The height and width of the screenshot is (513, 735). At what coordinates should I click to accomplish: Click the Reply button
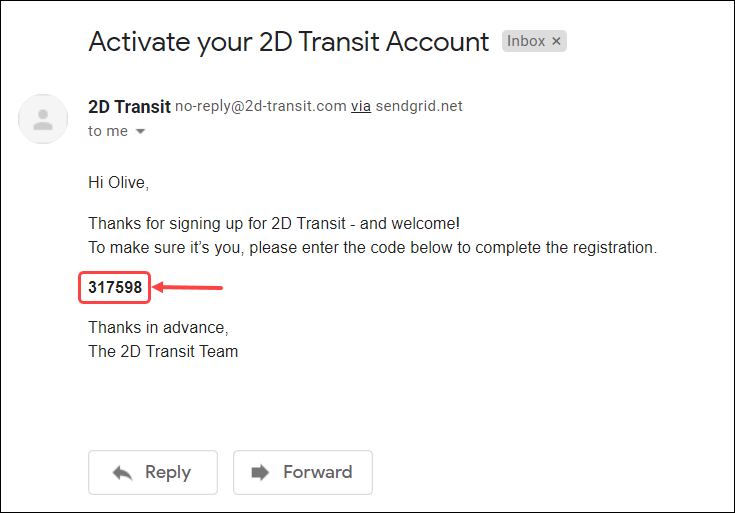coord(153,472)
